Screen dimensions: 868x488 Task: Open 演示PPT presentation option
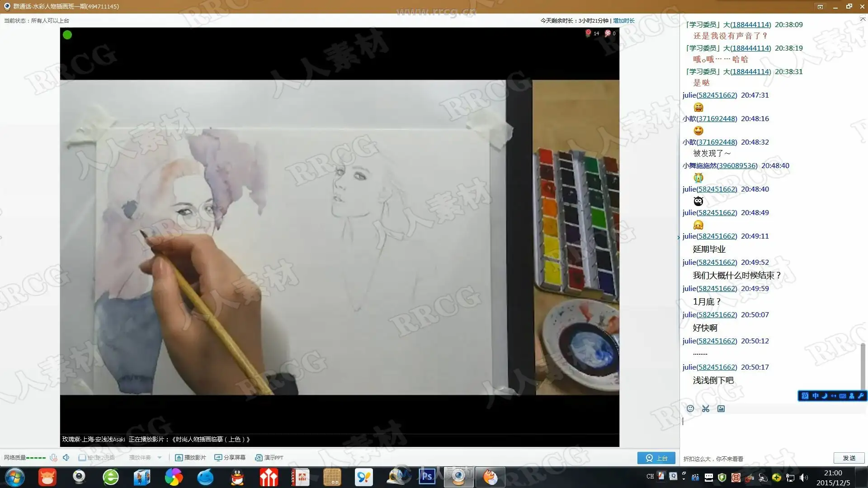[269, 458]
